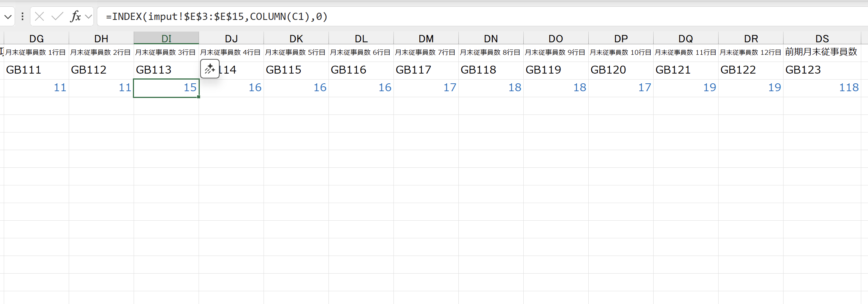This screenshot has height=304, width=868.
Task: Click the floating sparkle icon near GB114
Action: point(210,69)
